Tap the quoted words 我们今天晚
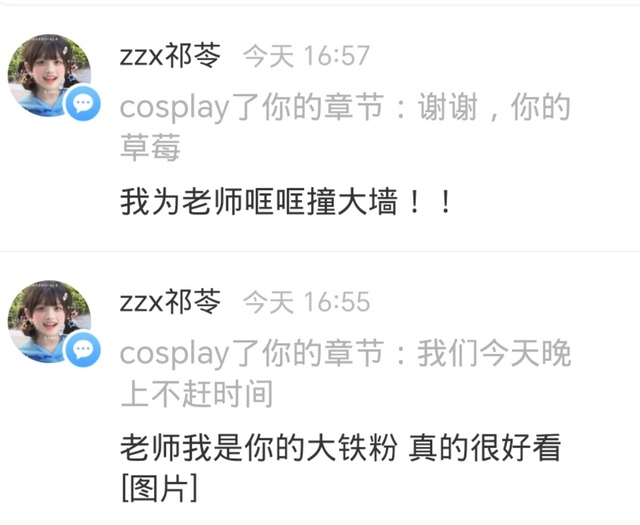The width and height of the screenshot is (640, 525). tap(494, 353)
